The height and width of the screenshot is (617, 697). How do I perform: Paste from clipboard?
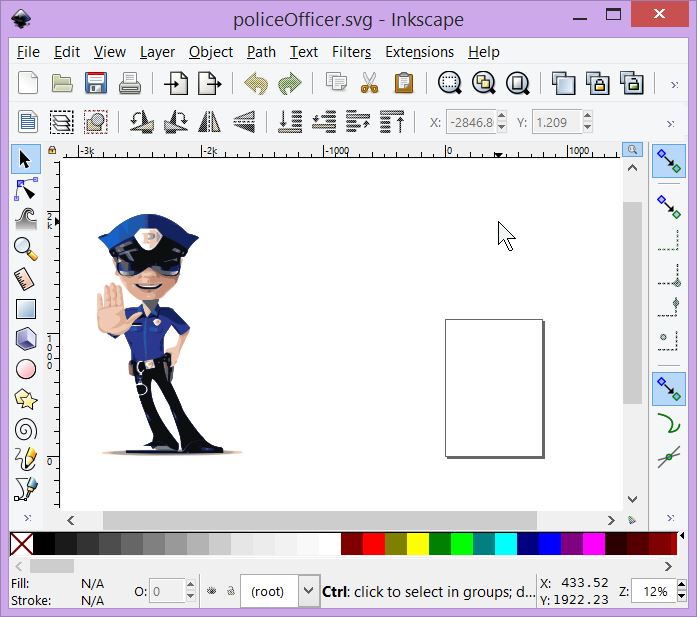pyautogui.click(x=404, y=83)
